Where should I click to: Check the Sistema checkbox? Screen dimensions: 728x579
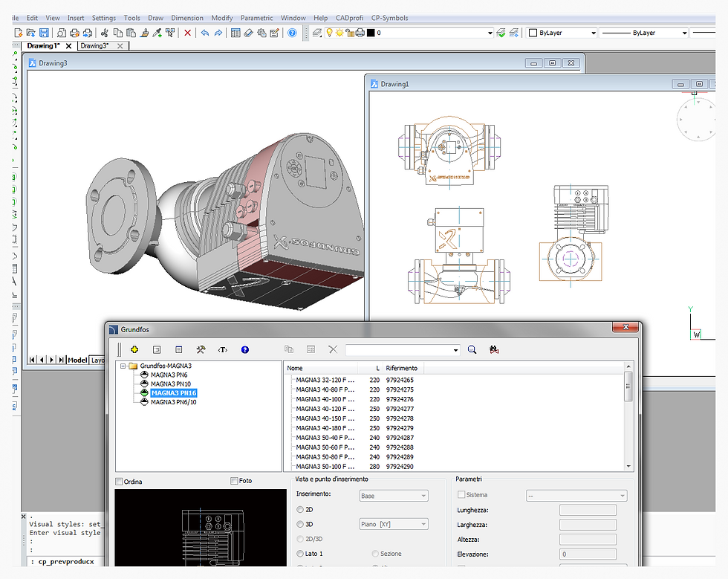click(x=461, y=494)
